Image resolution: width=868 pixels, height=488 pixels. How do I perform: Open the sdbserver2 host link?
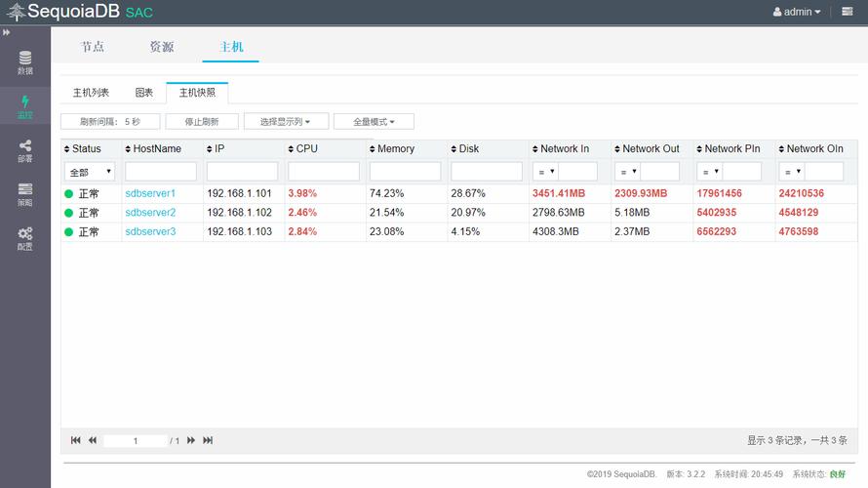[x=150, y=213]
